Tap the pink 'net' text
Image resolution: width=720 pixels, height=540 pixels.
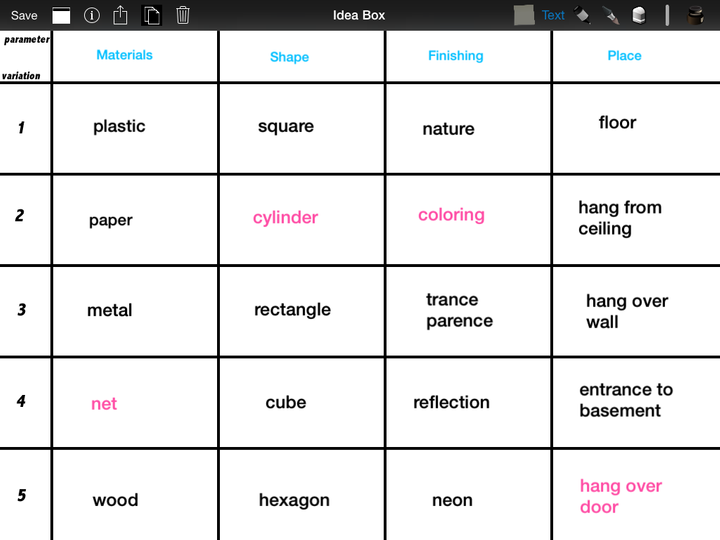(x=104, y=404)
